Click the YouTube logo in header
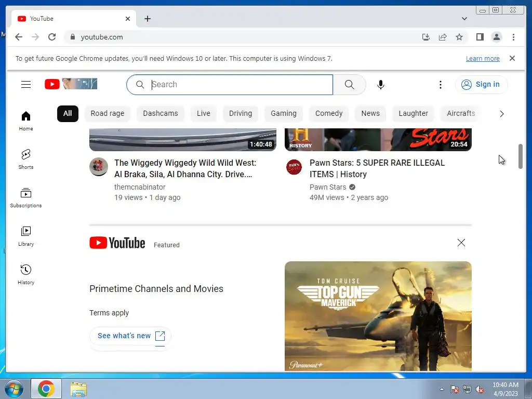 tap(71, 84)
